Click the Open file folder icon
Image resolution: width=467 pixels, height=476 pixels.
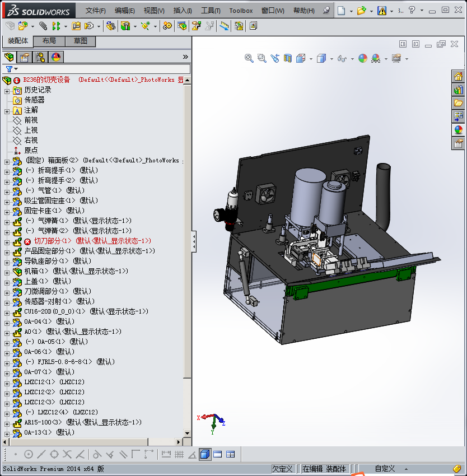tap(361, 11)
